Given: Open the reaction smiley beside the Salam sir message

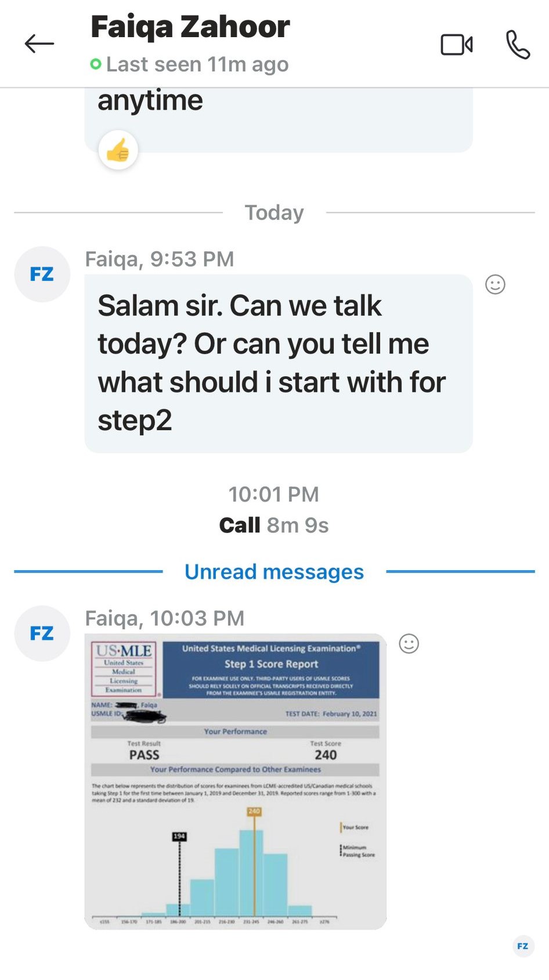Looking at the screenshot, I should (495, 284).
